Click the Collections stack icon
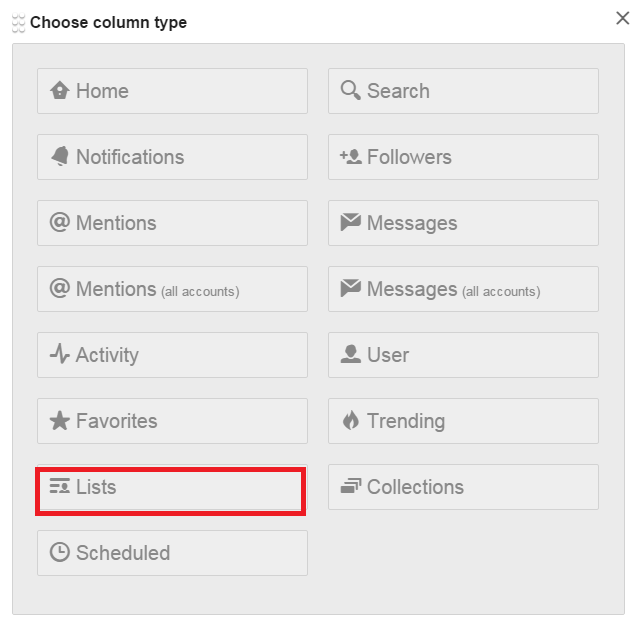 pos(350,487)
